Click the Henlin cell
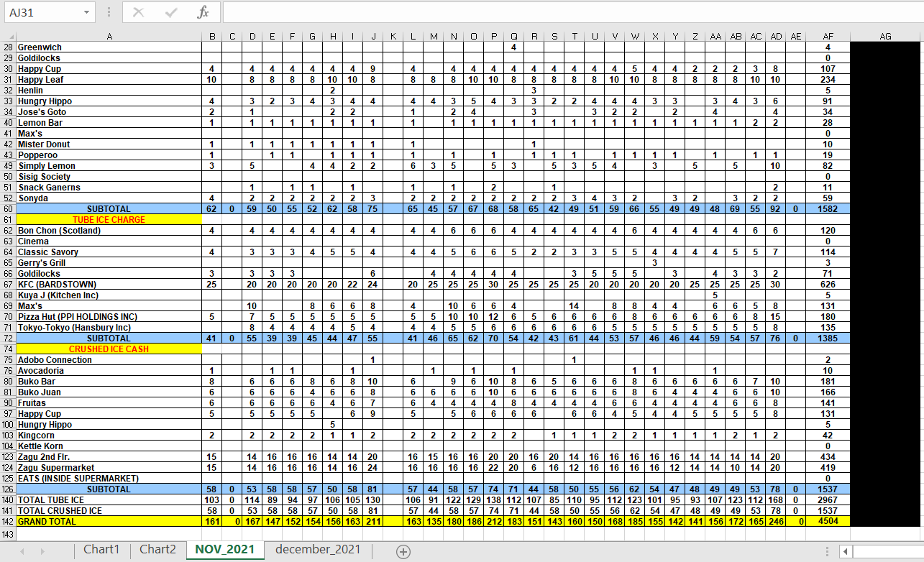Screen dimensions: 924x562 [x=109, y=91]
